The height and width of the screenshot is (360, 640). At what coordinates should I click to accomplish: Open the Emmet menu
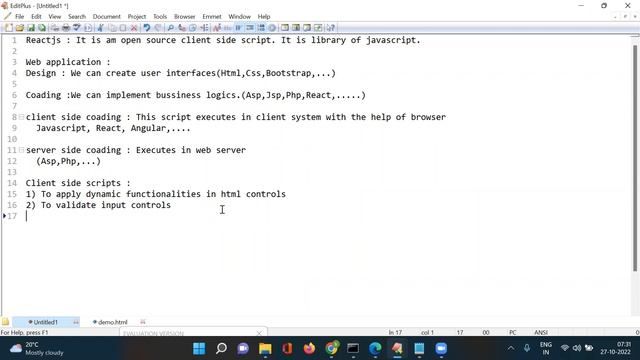point(212,17)
